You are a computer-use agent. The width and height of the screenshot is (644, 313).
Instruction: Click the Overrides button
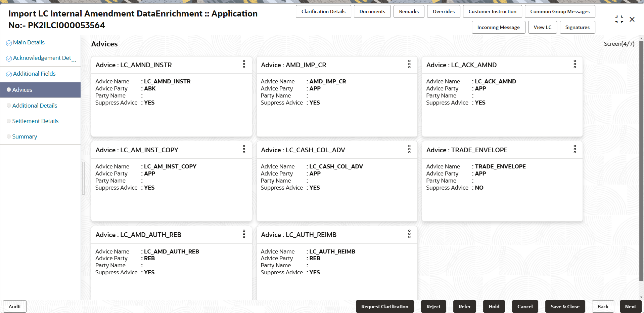444,11
